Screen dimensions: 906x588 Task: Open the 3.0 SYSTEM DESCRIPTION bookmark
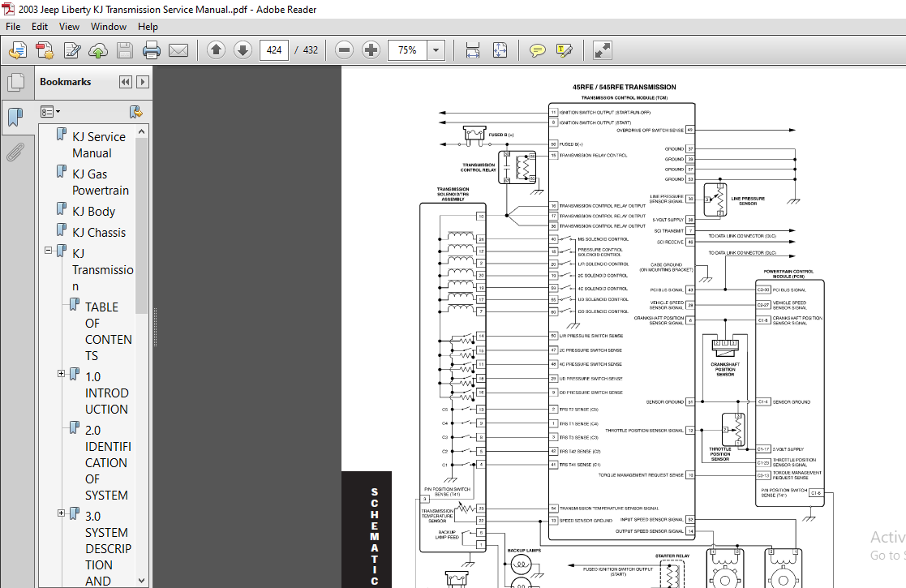[x=108, y=548]
